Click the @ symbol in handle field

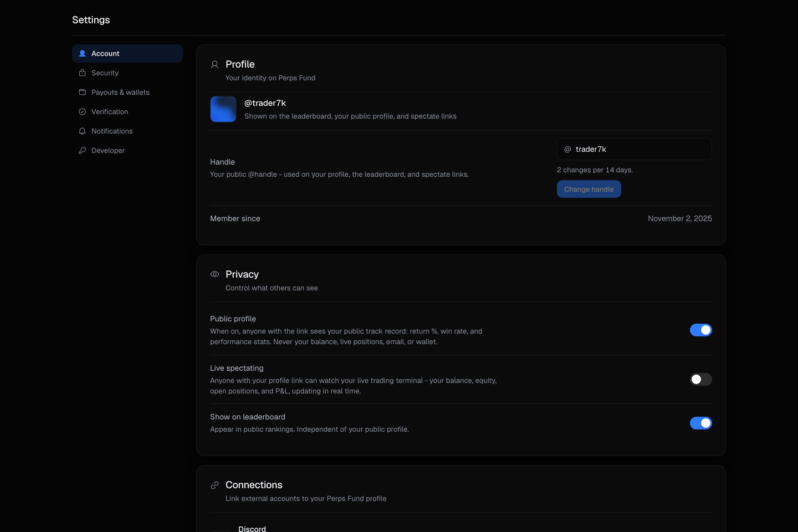click(x=567, y=150)
